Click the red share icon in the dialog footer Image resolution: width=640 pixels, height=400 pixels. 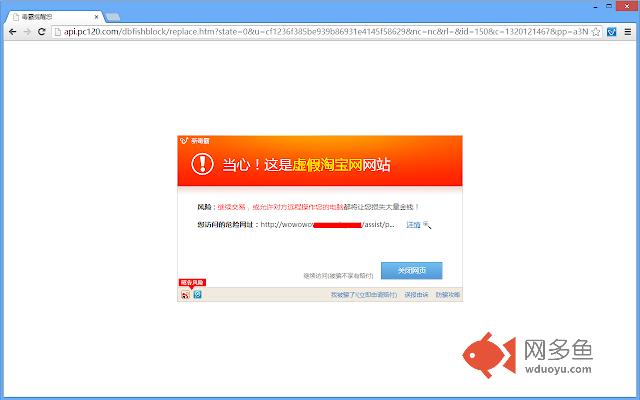185,294
